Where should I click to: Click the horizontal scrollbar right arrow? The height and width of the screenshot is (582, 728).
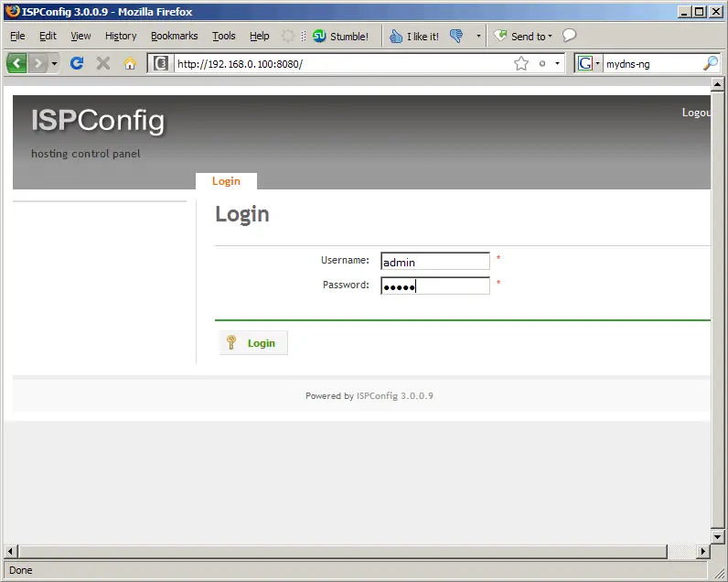pos(703,551)
